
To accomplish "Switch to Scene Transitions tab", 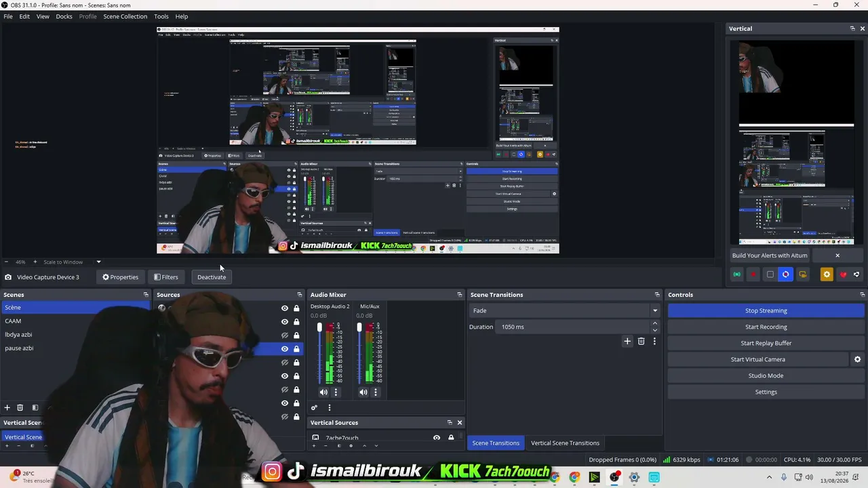I will pos(496,443).
